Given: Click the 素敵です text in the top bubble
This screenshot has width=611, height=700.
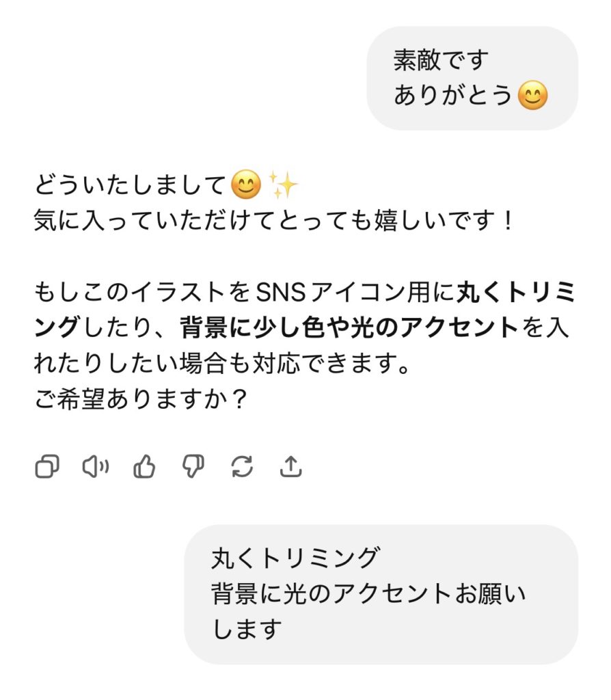Looking at the screenshot, I should click(442, 61).
